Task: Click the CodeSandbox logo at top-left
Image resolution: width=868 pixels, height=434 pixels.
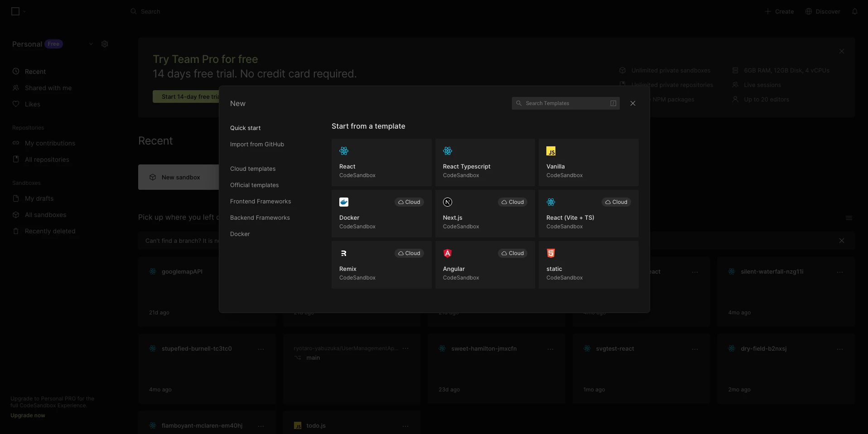Action: tap(15, 11)
